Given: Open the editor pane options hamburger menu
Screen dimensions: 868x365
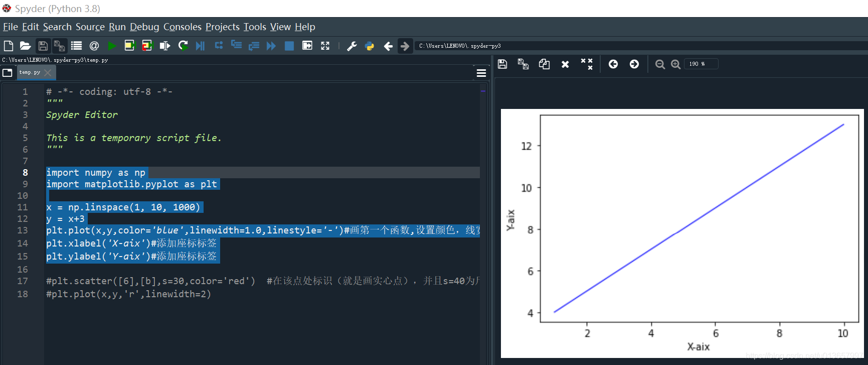Looking at the screenshot, I should [x=481, y=73].
